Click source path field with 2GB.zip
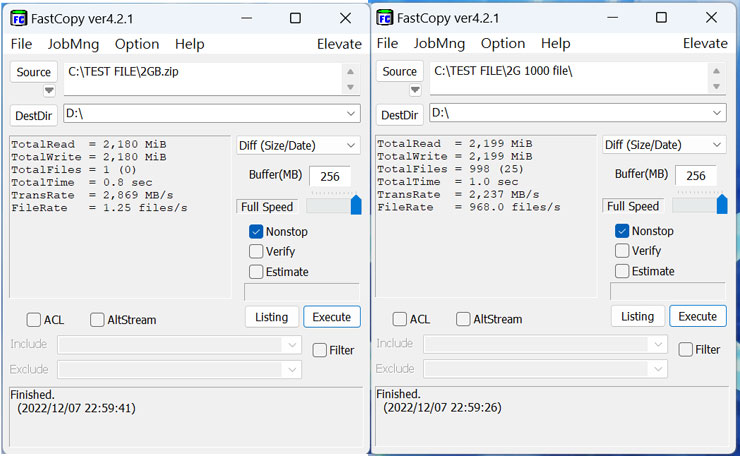Image resolution: width=740 pixels, height=456 pixels. [x=204, y=78]
